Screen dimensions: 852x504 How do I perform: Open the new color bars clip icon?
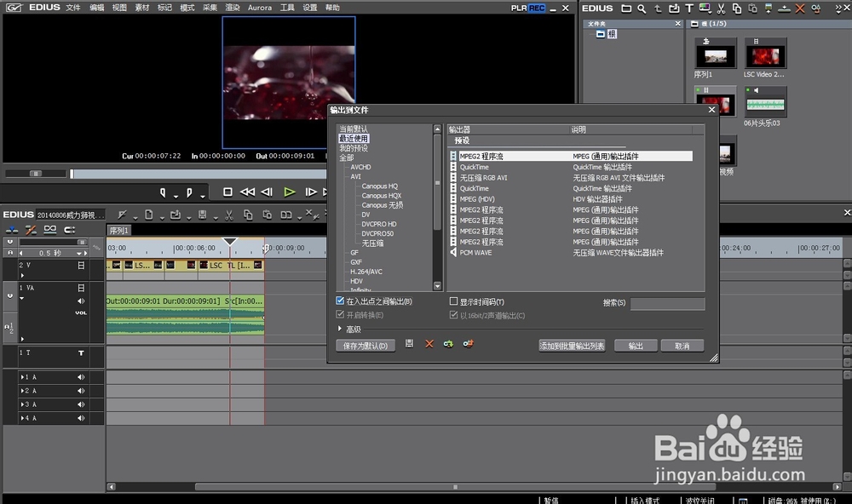[x=705, y=9]
